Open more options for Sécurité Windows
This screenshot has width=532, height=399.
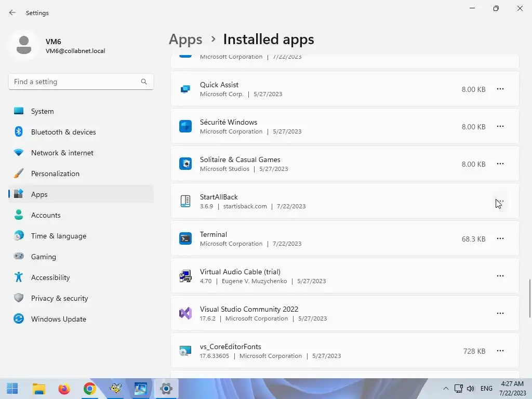coord(500,127)
